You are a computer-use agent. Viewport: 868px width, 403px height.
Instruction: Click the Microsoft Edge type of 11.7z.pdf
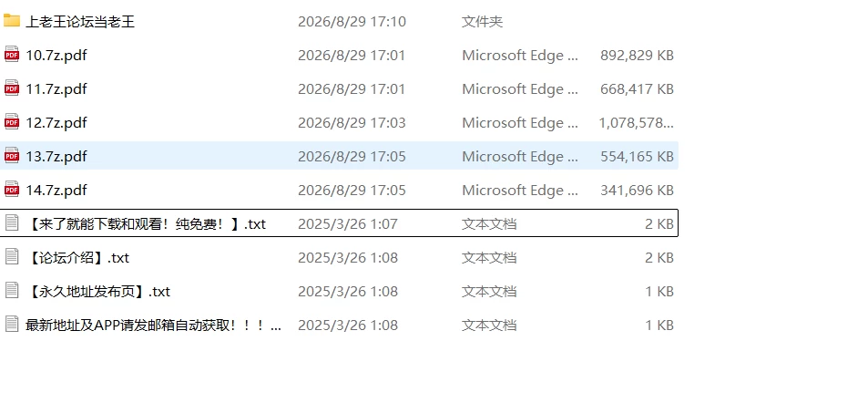coord(520,89)
